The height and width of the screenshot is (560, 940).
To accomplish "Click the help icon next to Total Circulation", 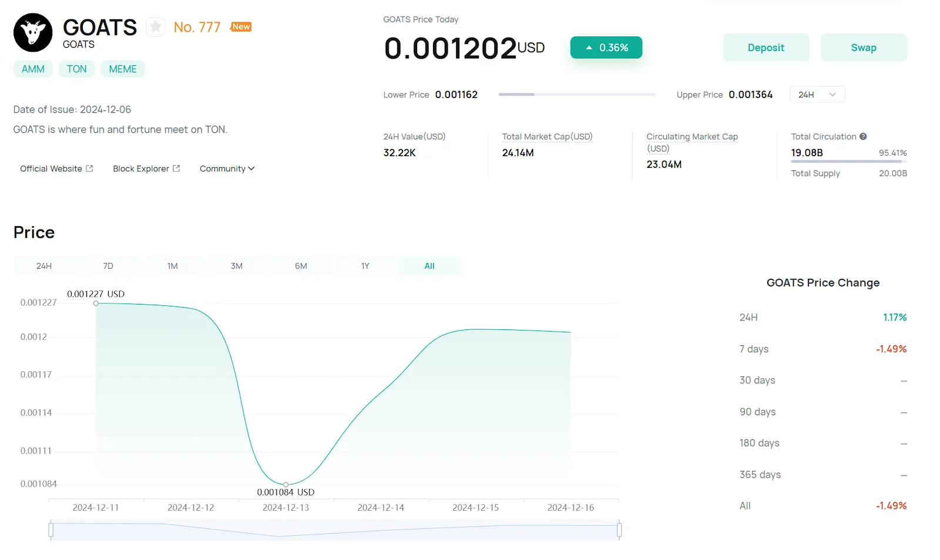I will [x=863, y=136].
